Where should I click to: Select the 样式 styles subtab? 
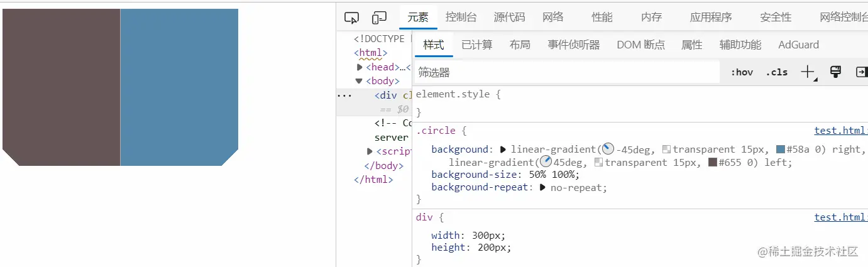click(434, 45)
